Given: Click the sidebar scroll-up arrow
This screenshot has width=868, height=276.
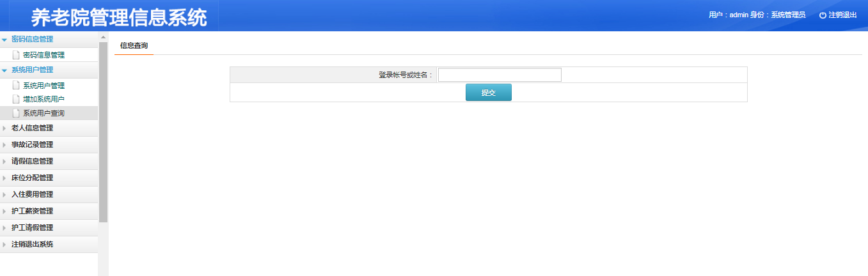Looking at the screenshot, I should point(103,37).
